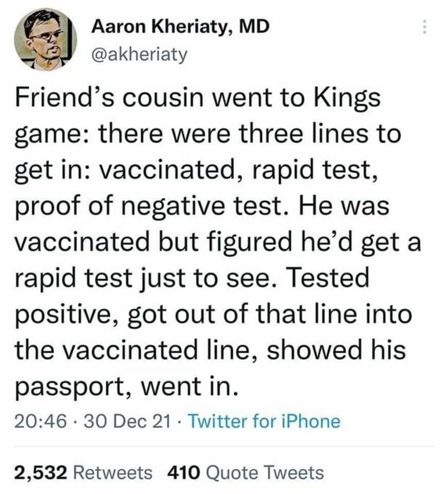
Task: Open the Twitter for iPhone source link
Action: coord(264,421)
